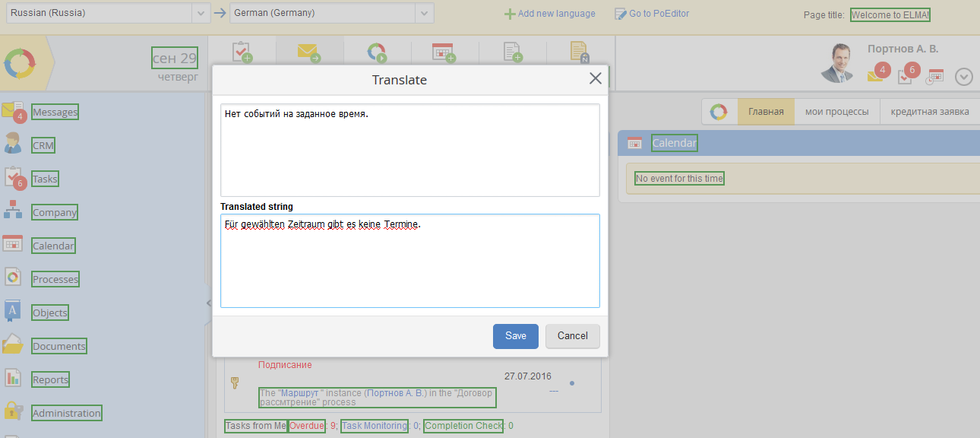Expand the user menu chevron
Viewport: 980px width, 438px height.
(963, 77)
